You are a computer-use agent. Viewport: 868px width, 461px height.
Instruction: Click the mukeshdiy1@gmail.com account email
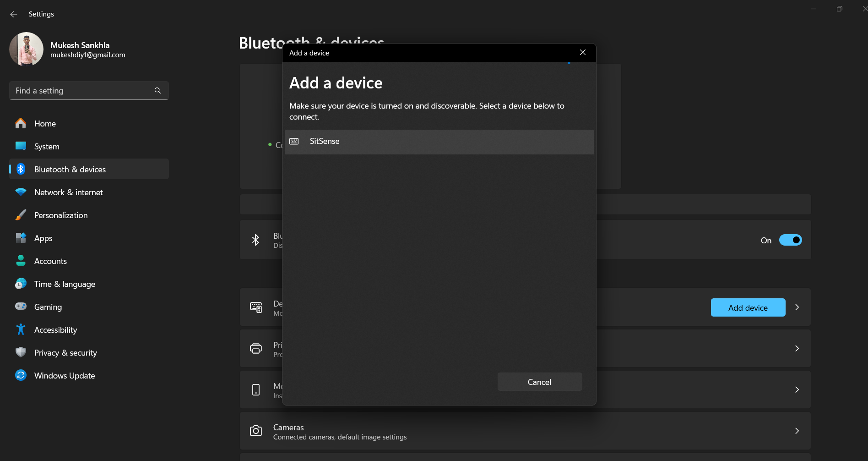(88, 55)
